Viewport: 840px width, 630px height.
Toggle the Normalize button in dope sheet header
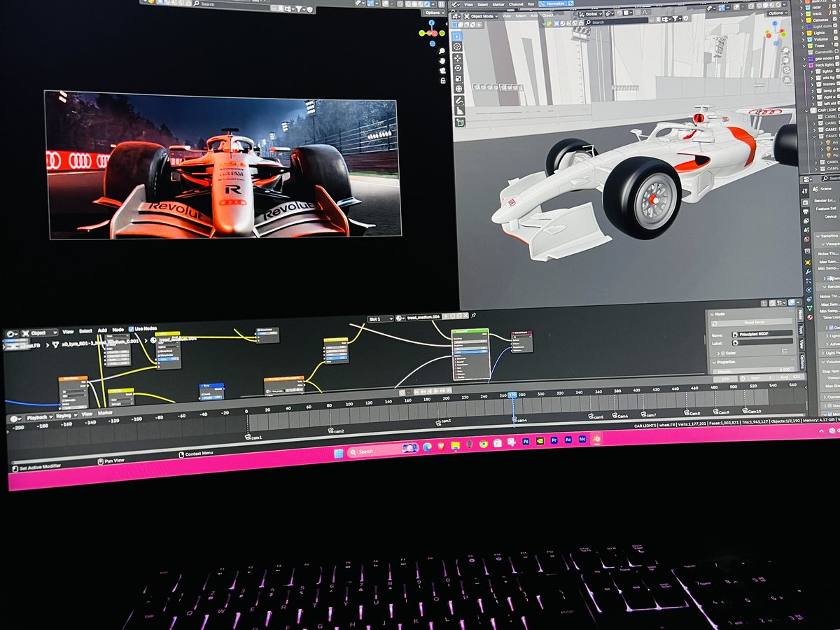coord(556,3)
